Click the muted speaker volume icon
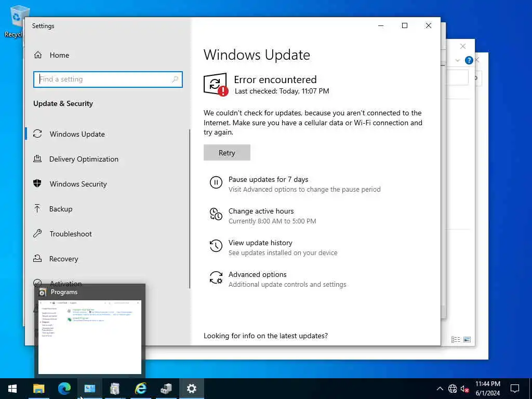This screenshot has height=399, width=532. point(464,389)
